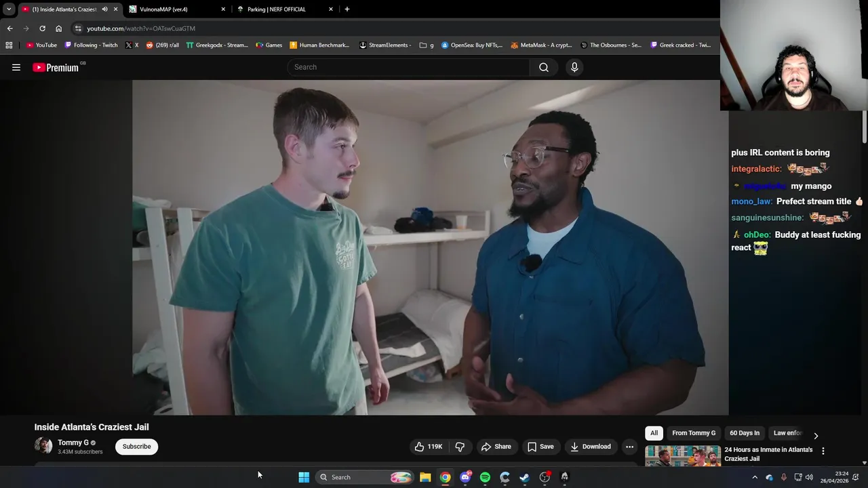Open the StreamElements bookmark

tap(385, 45)
